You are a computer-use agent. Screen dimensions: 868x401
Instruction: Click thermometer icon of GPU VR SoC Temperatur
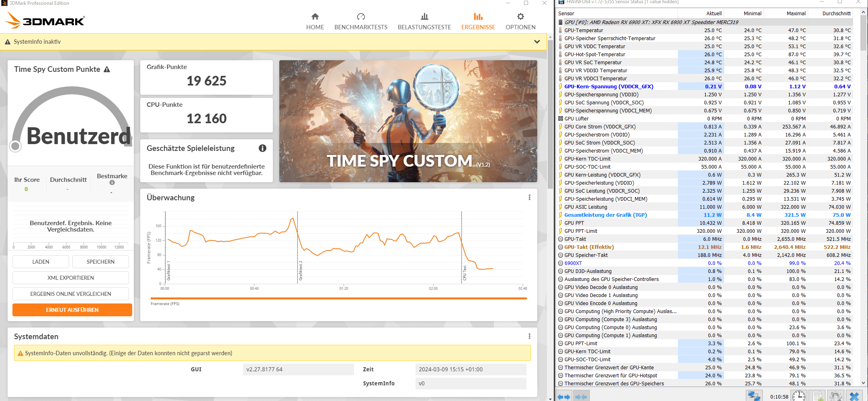pyautogui.click(x=560, y=62)
